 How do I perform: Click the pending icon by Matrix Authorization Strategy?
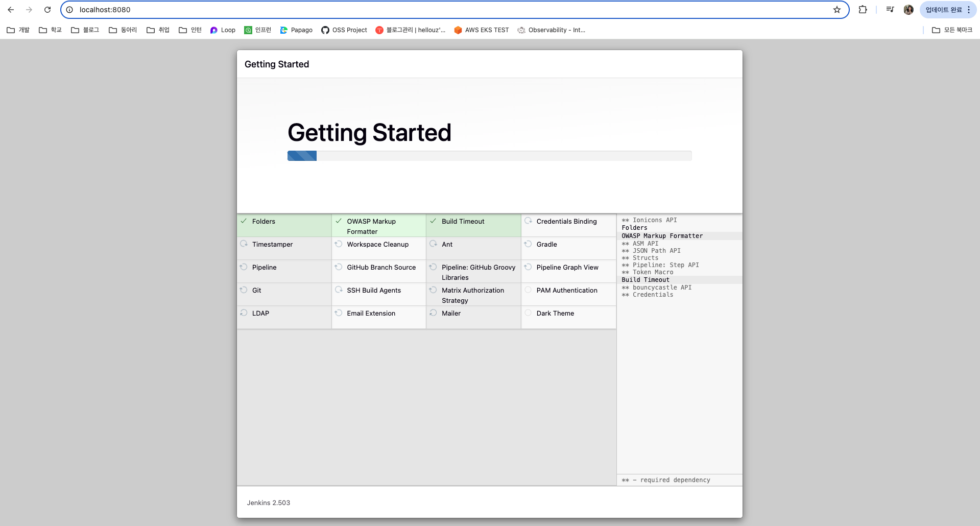pos(433,290)
